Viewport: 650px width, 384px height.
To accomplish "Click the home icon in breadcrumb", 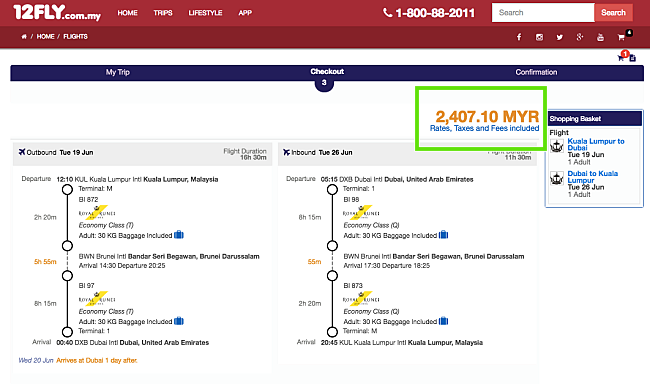I will pos(24,36).
